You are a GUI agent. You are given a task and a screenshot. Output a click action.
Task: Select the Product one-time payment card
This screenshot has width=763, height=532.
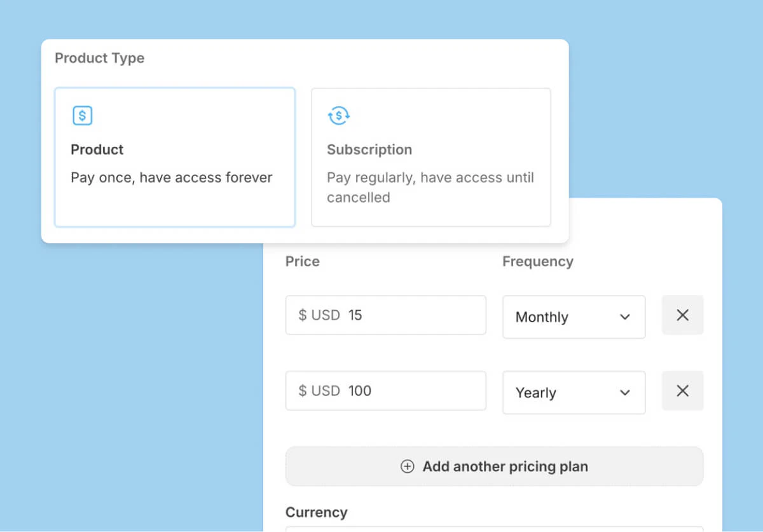pos(175,158)
